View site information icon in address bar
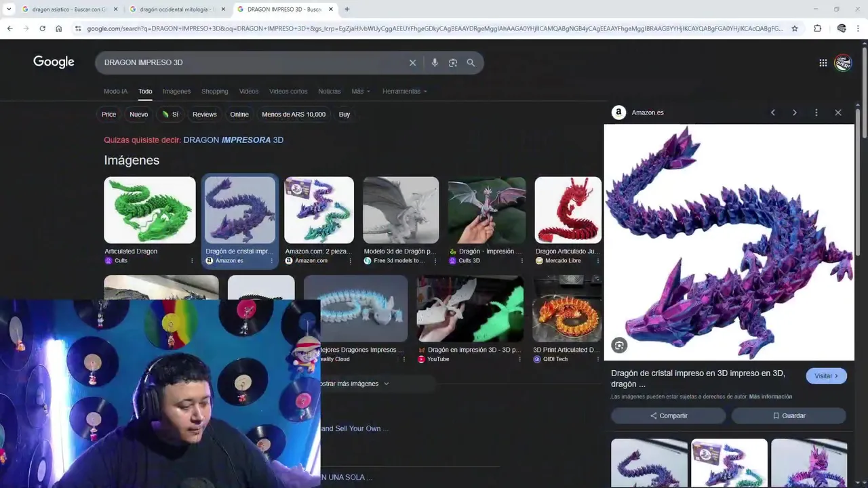This screenshot has height=488, width=868. pos(78,28)
